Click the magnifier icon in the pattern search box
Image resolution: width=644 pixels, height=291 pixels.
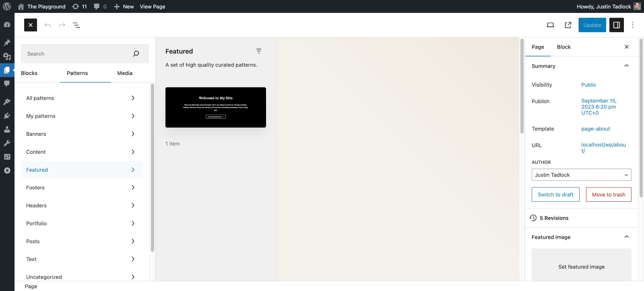point(136,54)
